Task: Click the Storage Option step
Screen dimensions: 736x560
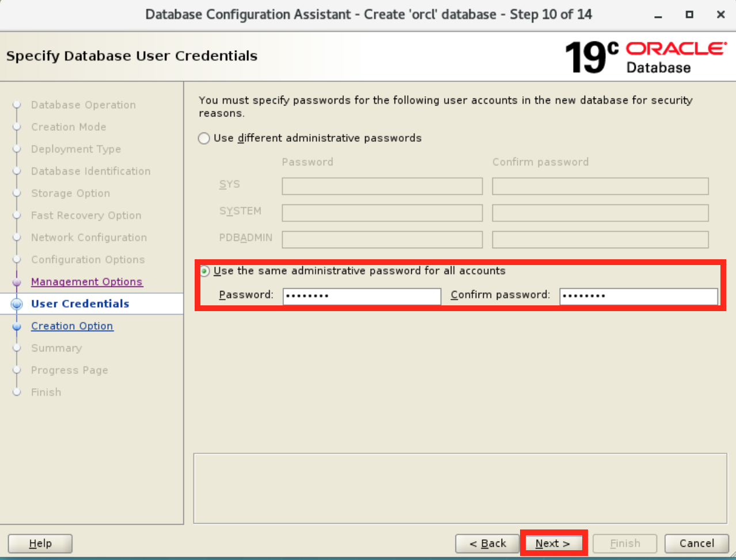Action: tap(70, 194)
